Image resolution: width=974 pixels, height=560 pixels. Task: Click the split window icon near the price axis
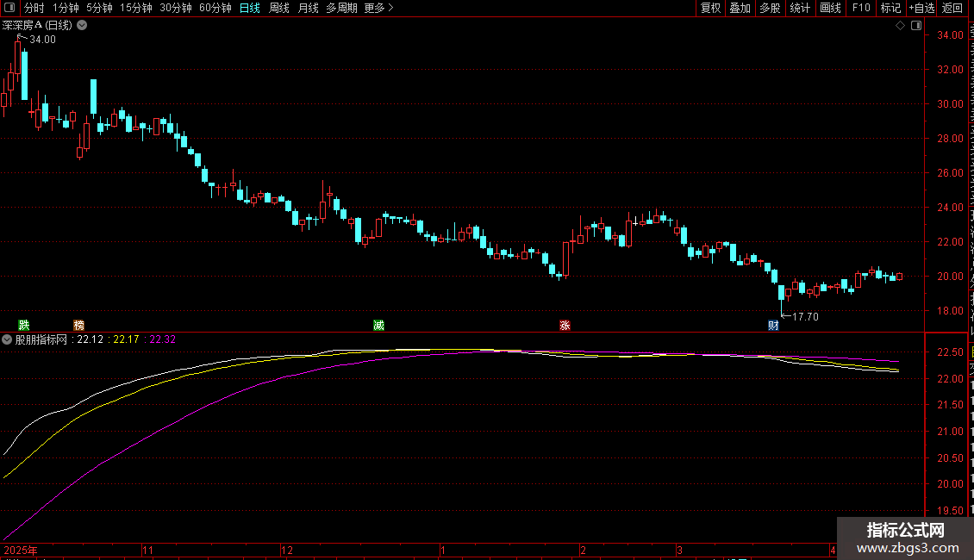915,26
